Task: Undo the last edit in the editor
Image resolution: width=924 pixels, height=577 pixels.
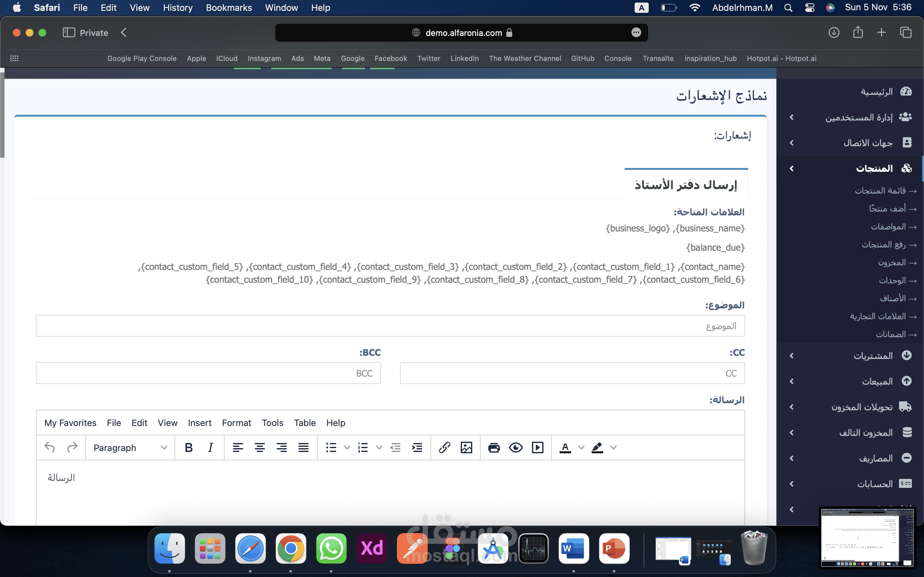Action: coord(49,447)
